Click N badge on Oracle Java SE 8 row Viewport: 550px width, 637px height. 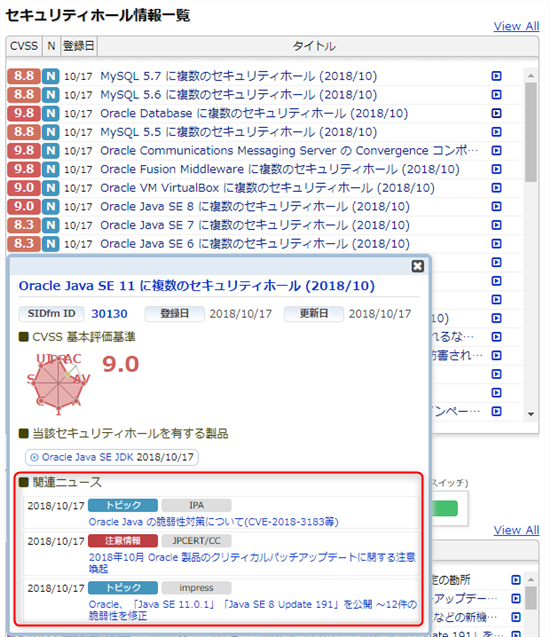coord(51,206)
